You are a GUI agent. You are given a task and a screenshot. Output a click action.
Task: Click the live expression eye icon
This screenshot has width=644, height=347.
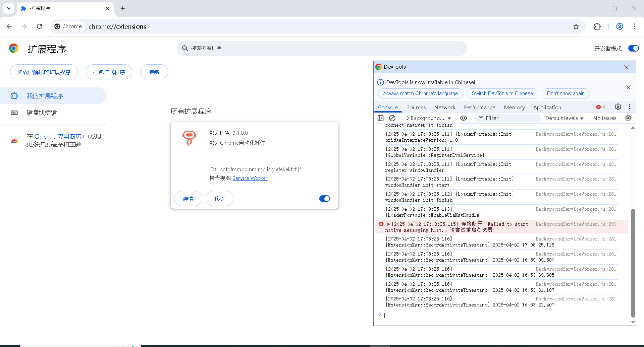tap(463, 118)
